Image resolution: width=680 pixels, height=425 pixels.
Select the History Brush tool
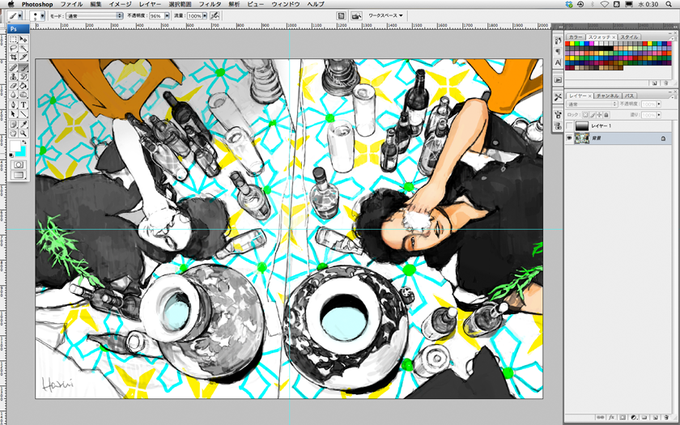point(23,77)
